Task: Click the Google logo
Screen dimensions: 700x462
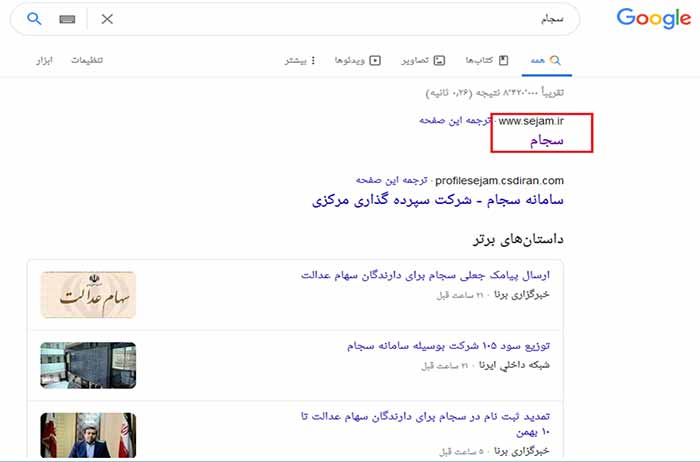Action: (654, 19)
